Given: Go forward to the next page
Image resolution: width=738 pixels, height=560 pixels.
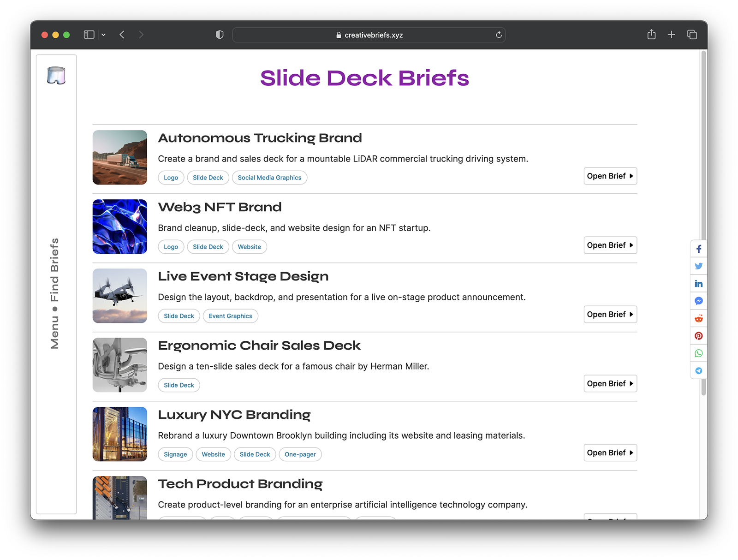Looking at the screenshot, I should 141,35.
